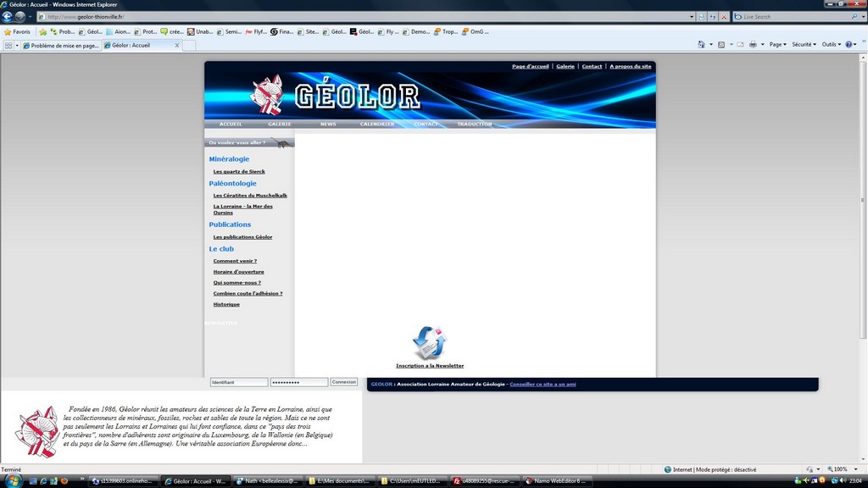Click the 'Conseiller ce site a un ami' link

[x=542, y=384]
